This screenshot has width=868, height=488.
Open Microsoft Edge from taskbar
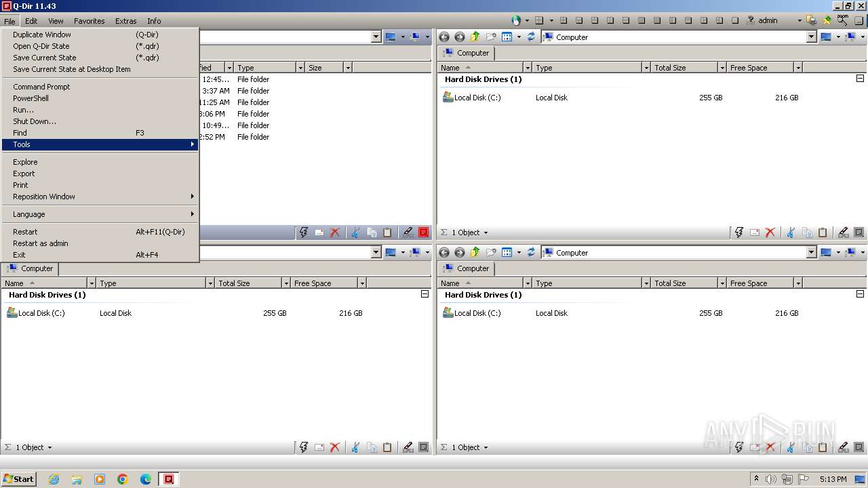(146, 479)
